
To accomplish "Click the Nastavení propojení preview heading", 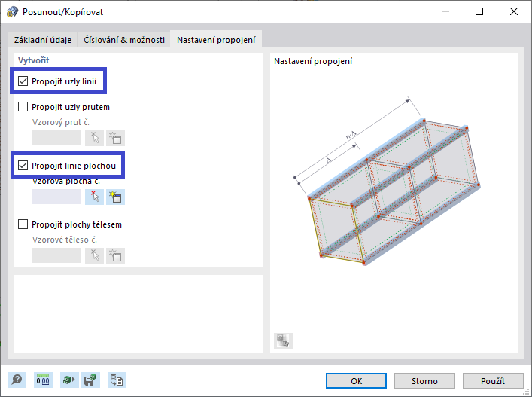I will (313, 62).
